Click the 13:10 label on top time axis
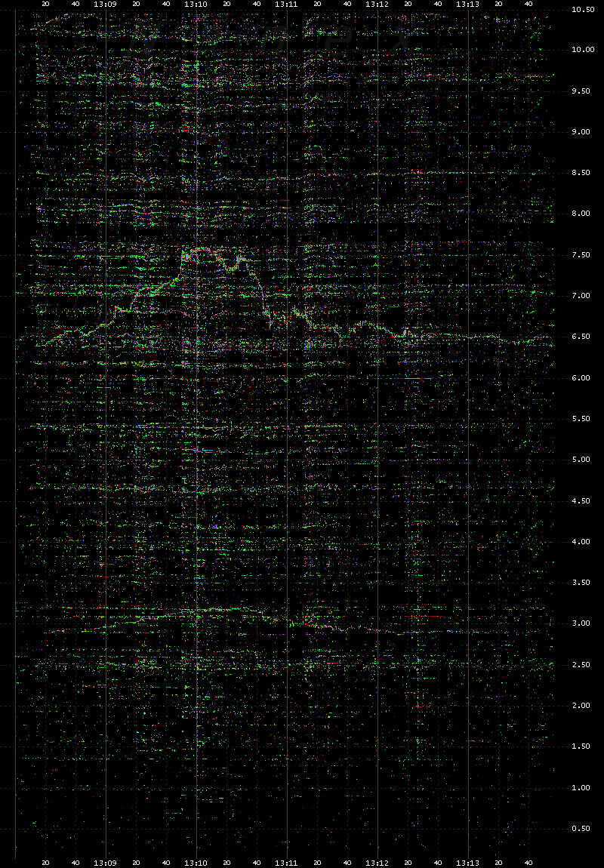 tap(196, 4)
